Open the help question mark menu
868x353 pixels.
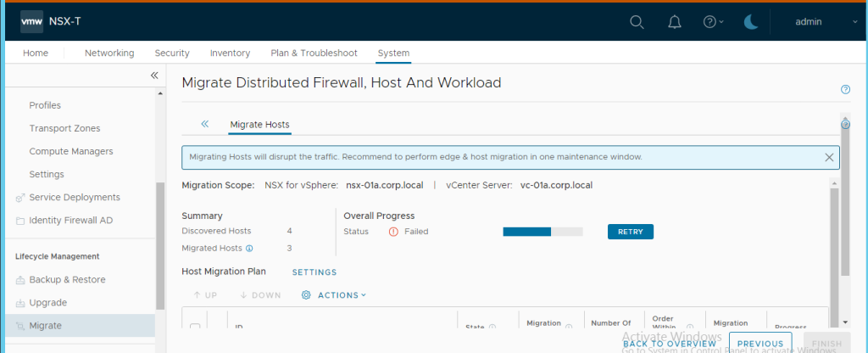[713, 22]
